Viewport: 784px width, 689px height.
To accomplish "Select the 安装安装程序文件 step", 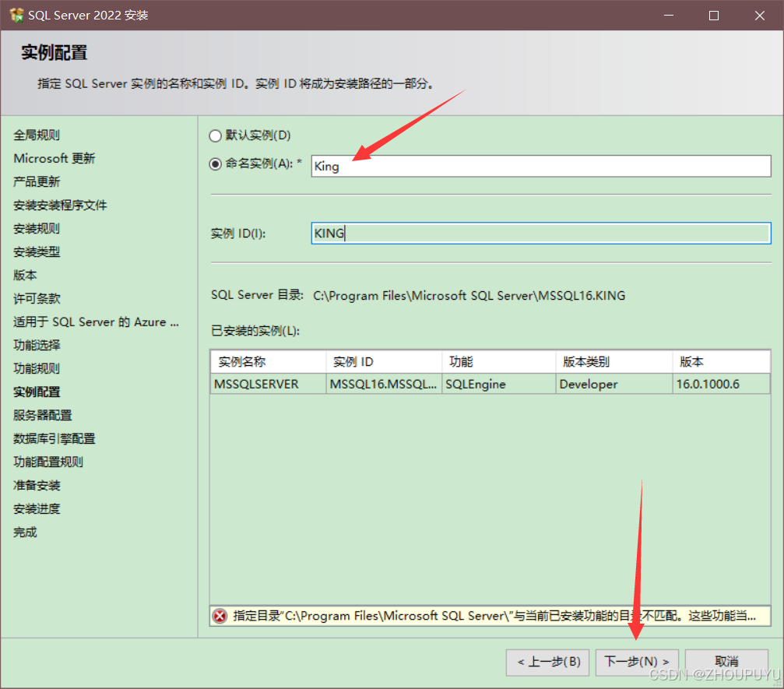I will (x=60, y=206).
